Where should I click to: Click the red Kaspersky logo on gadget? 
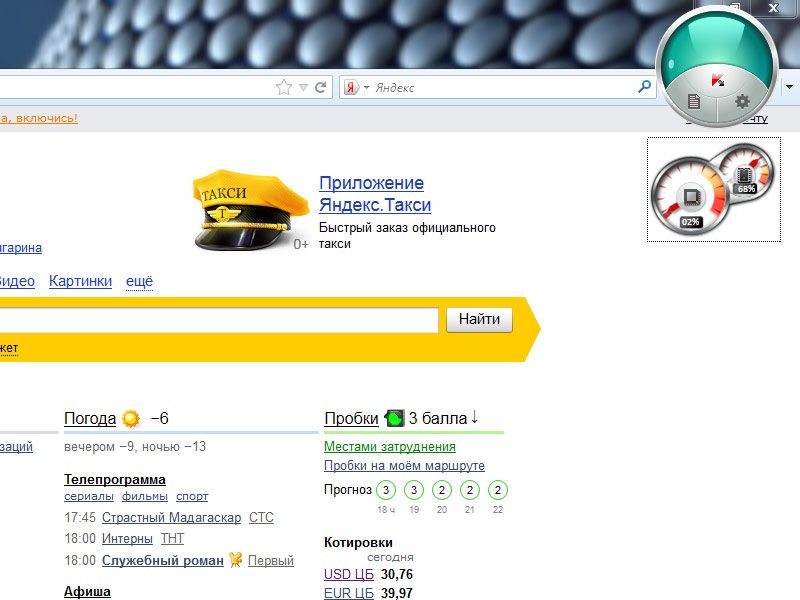717,80
